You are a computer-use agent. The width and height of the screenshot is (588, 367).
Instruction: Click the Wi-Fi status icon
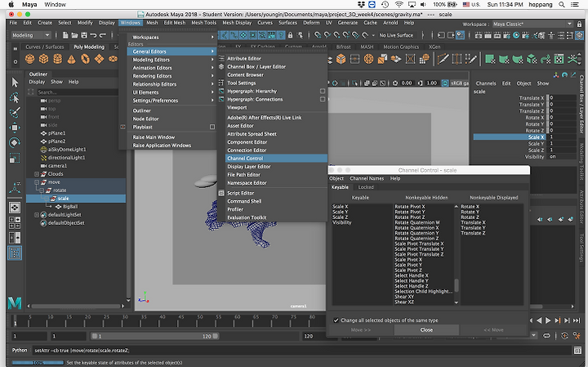399,5
